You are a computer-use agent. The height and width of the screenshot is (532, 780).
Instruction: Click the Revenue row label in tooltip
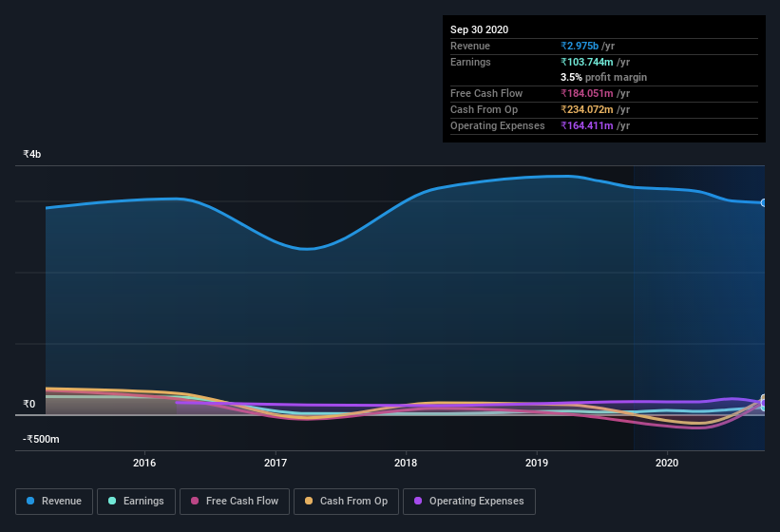470,46
